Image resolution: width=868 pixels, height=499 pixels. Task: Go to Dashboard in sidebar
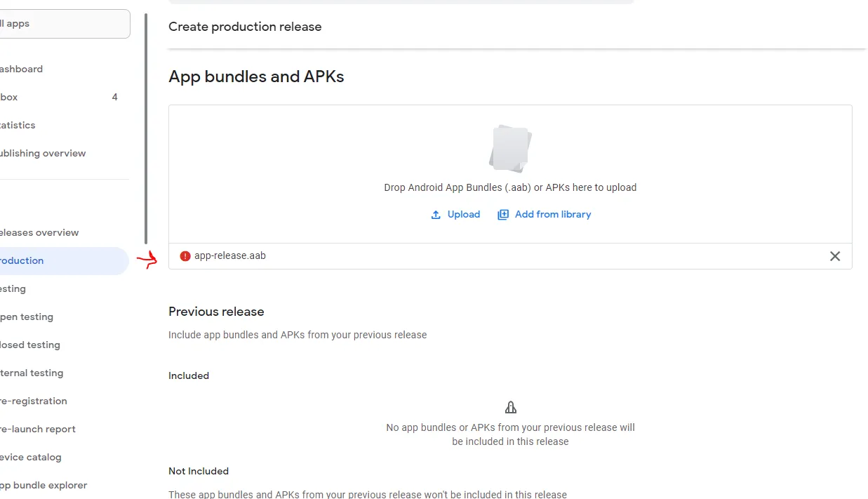click(22, 69)
